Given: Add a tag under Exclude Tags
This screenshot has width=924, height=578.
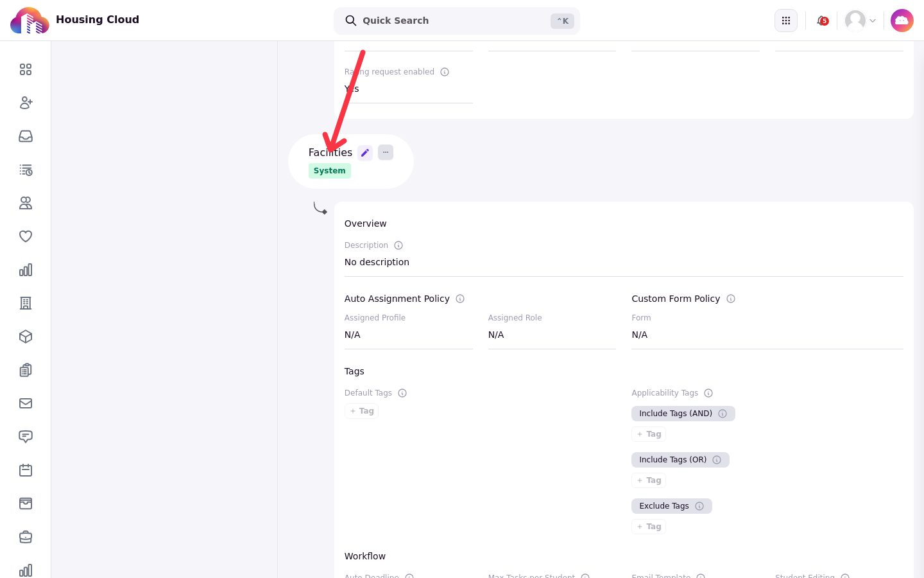Looking at the screenshot, I should (x=649, y=527).
